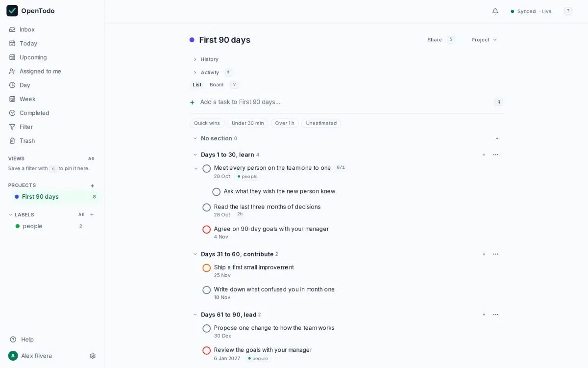Add a task to Days 1 to 30 section
Image resolution: width=588 pixels, height=368 pixels.
pyautogui.click(x=484, y=155)
